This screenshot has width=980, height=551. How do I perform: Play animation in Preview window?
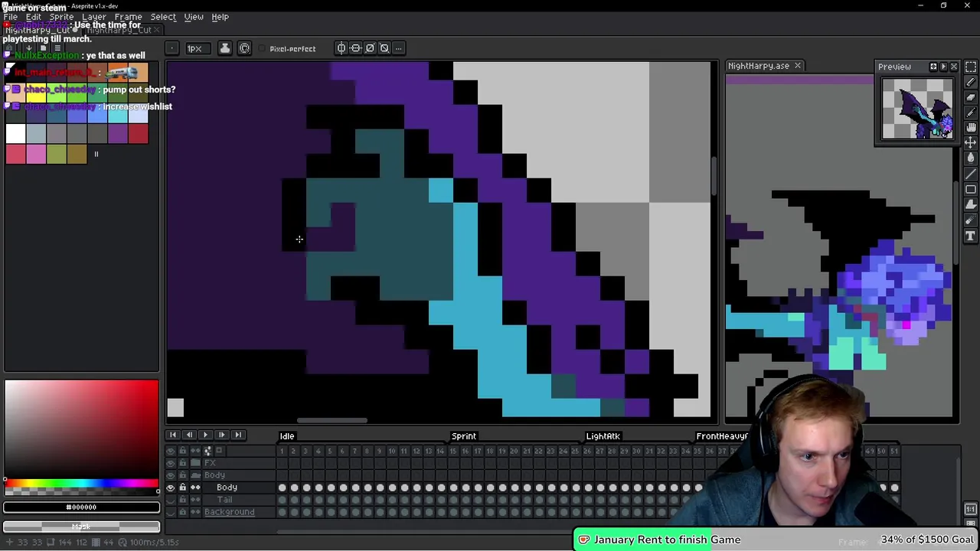click(944, 67)
